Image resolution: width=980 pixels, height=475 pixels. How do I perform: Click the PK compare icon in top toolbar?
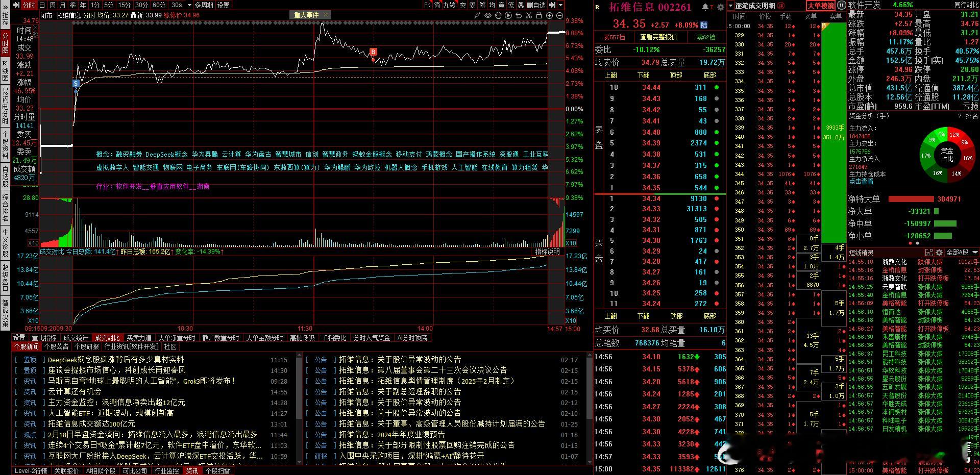click(x=427, y=5)
